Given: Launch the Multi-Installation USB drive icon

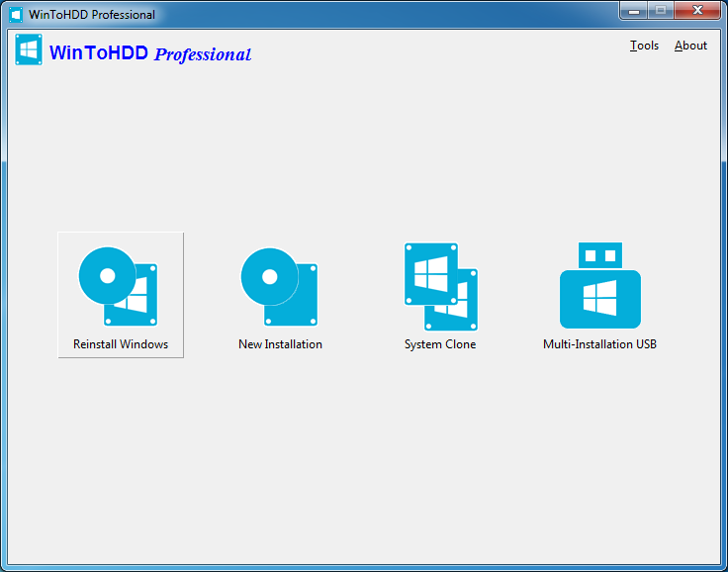Looking at the screenshot, I should click(x=599, y=285).
